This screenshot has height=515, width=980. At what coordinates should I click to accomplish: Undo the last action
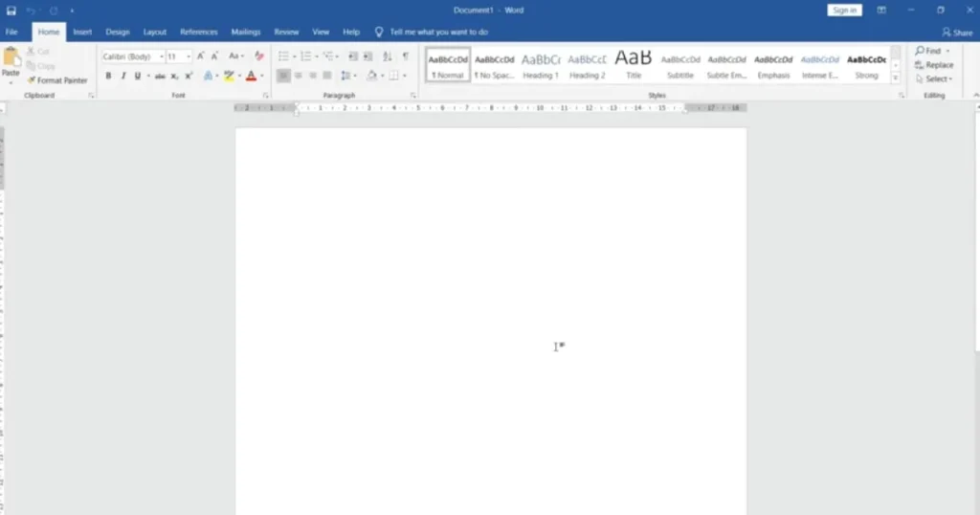[x=30, y=11]
